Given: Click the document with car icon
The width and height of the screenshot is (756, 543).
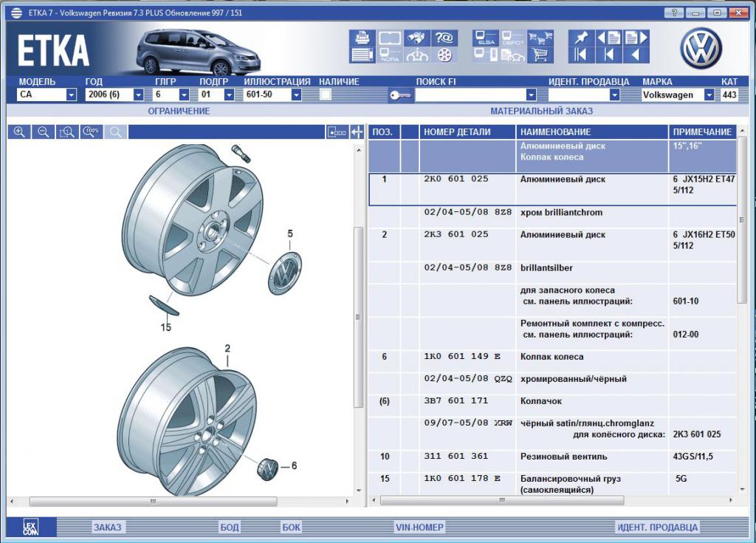Looking at the screenshot, I should coord(512,55).
